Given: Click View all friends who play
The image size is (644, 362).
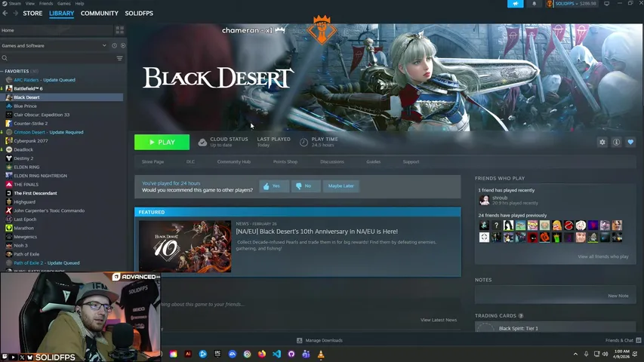Looking at the screenshot, I should [x=603, y=256].
